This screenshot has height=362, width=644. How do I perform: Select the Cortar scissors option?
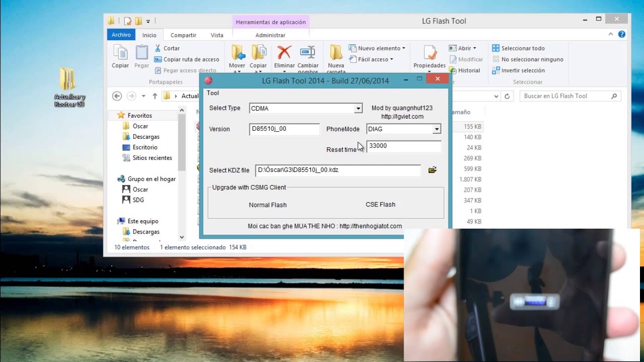pyautogui.click(x=168, y=48)
